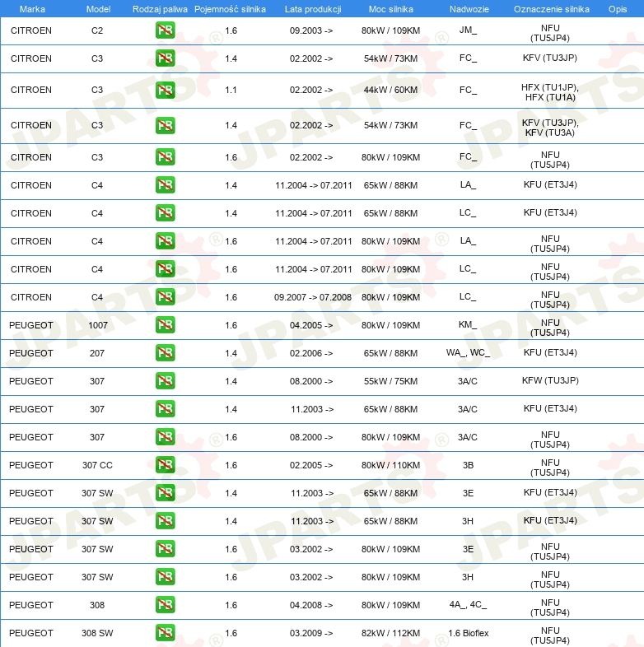Click the fuel icon in the Peugeot 308 SW row

coord(166,633)
